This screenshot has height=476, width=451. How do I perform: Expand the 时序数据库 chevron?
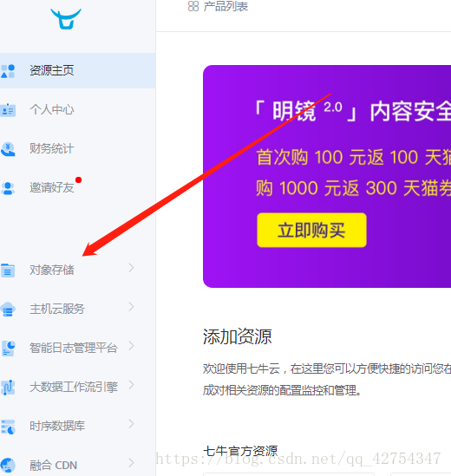(131, 424)
